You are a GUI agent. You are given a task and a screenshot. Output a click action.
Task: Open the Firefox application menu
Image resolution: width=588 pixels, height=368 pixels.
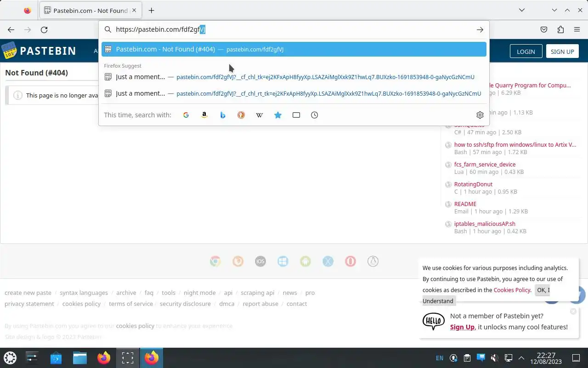(577, 29)
